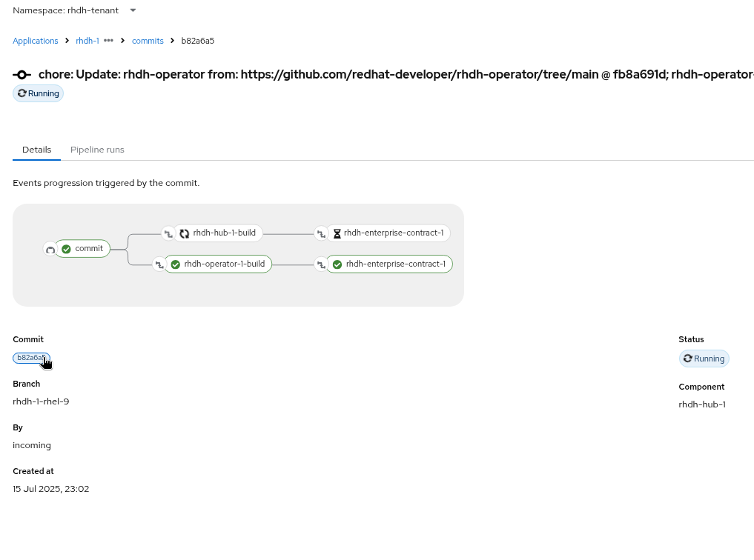This screenshot has width=754, height=560.
Task: Click pipeline icon before succeeded rhdh-enterprise-contract-1
Action: click(321, 264)
